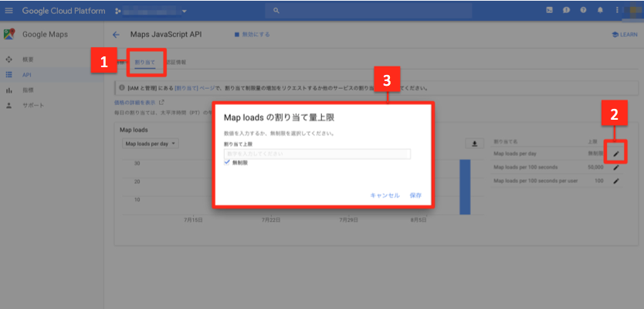Select サポート in the sidebar
Screen dimensions: 644x309
pos(33,105)
